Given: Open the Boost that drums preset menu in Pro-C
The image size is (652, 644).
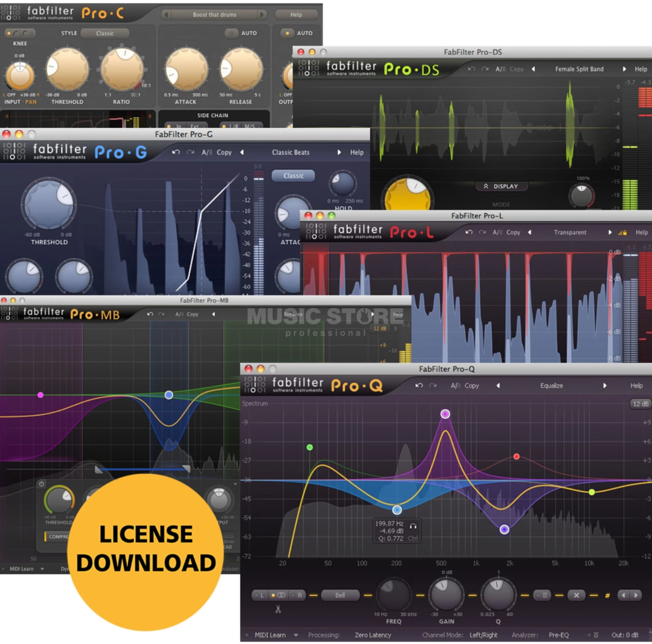Looking at the screenshot, I should (x=214, y=15).
